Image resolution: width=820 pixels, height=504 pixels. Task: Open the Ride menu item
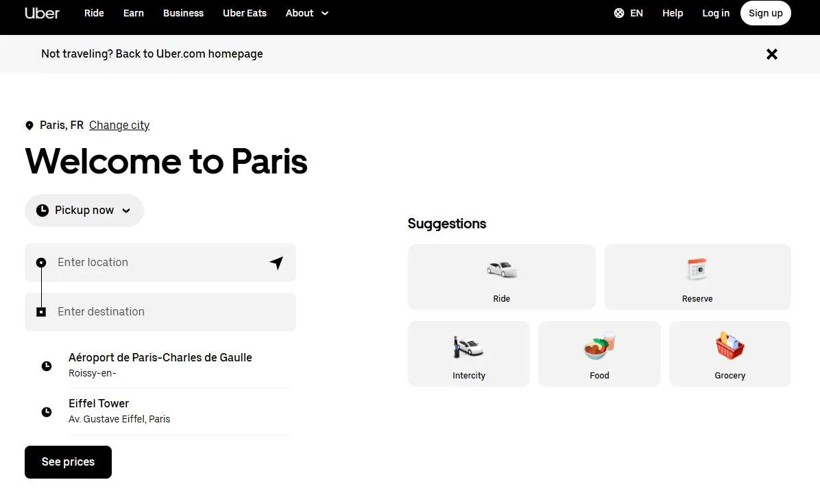(x=94, y=13)
